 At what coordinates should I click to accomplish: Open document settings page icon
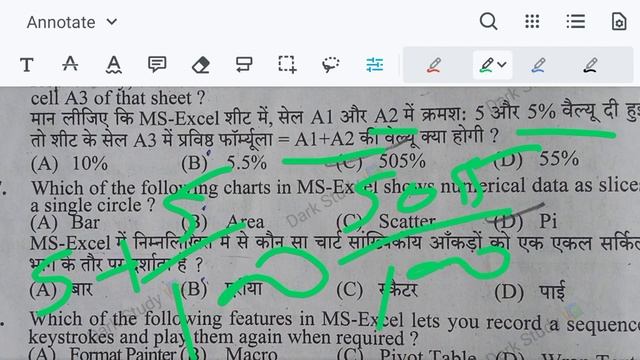[x=619, y=21]
